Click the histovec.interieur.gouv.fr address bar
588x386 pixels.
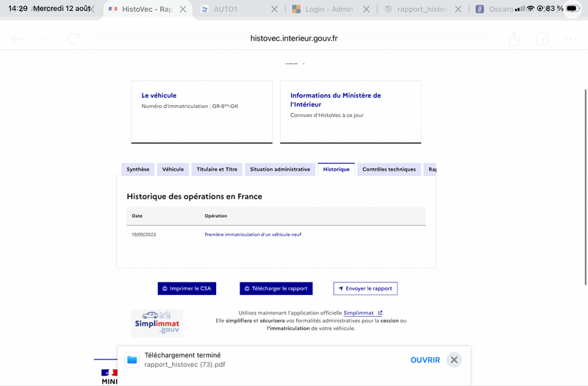pos(294,38)
